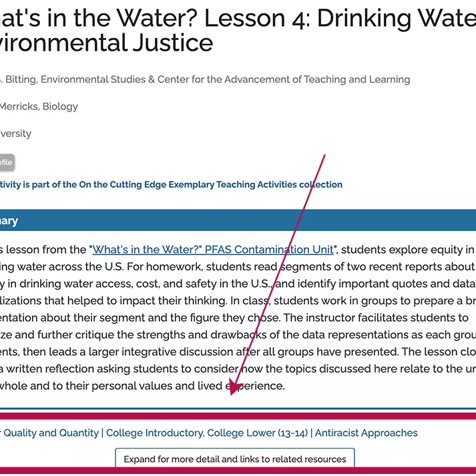
Task: Open the College Lower (13-14) link
Action: 258,433
